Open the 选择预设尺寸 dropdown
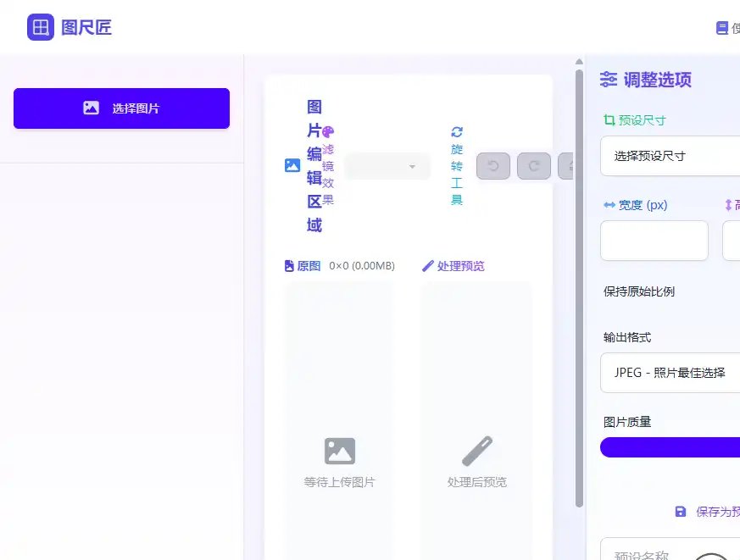 pos(670,156)
